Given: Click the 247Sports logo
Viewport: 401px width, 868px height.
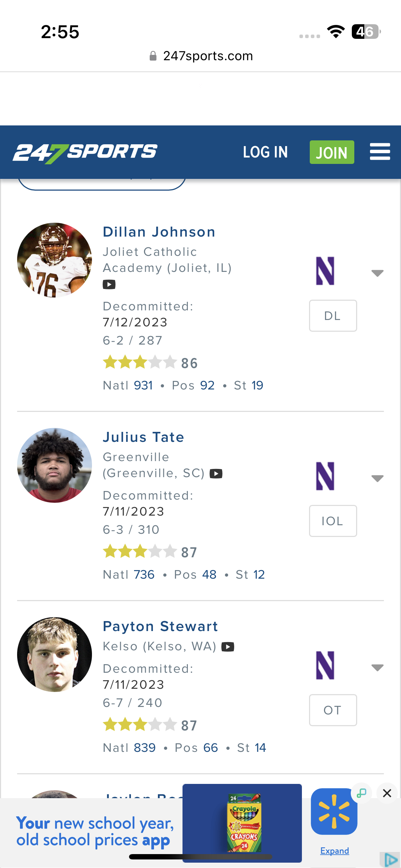Looking at the screenshot, I should [x=85, y=153].
